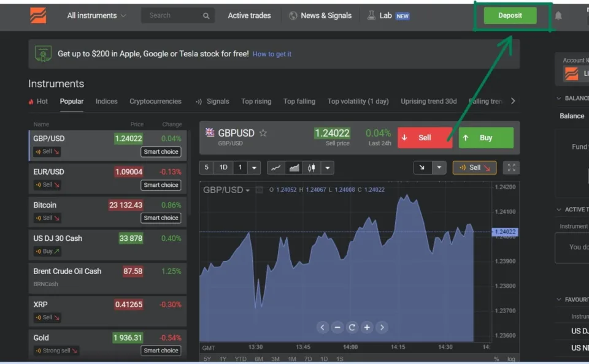The width and height of the screenshot is (589, 364).
Task: Click the green Deposit button
Action: pos(509,15)
